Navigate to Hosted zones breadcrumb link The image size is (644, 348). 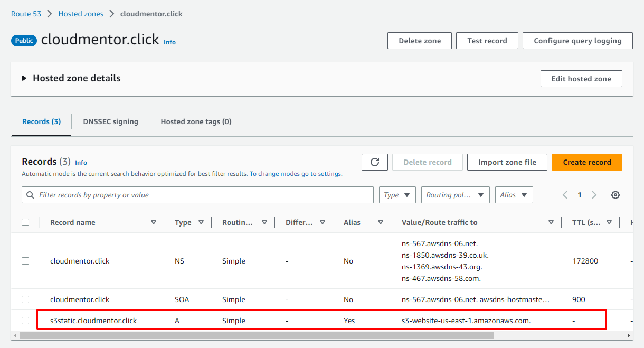coord(81,14)
